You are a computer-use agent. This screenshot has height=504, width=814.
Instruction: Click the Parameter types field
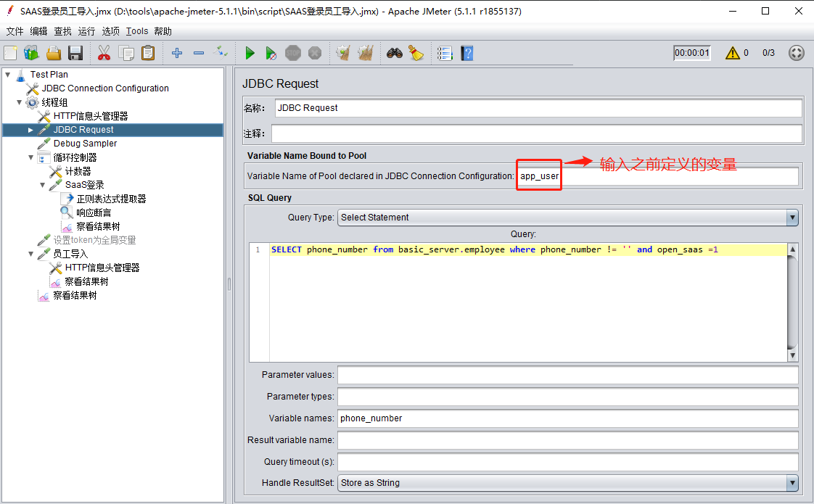pyautogui.click(x=568, y=397)
